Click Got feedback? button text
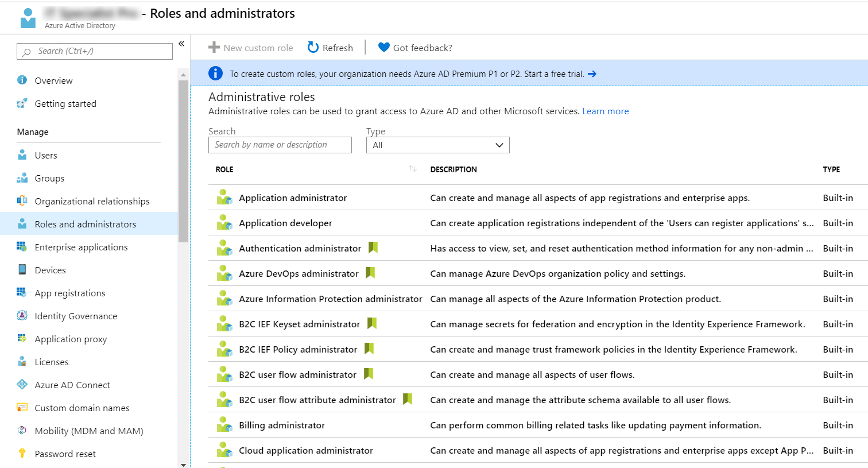Image resolution: width=868 pixels, height=468 pixels. click(x=423, y=48)
